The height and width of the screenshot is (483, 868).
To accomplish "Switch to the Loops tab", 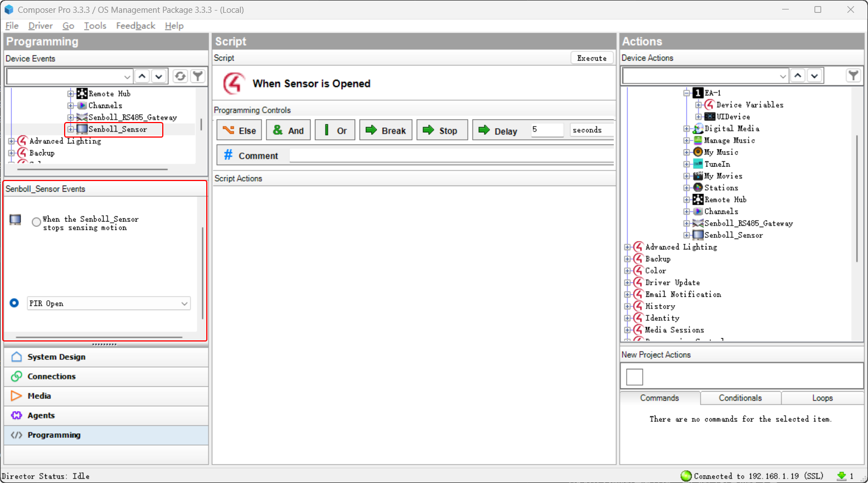I will pyautogui.click(x=822, y=398).
